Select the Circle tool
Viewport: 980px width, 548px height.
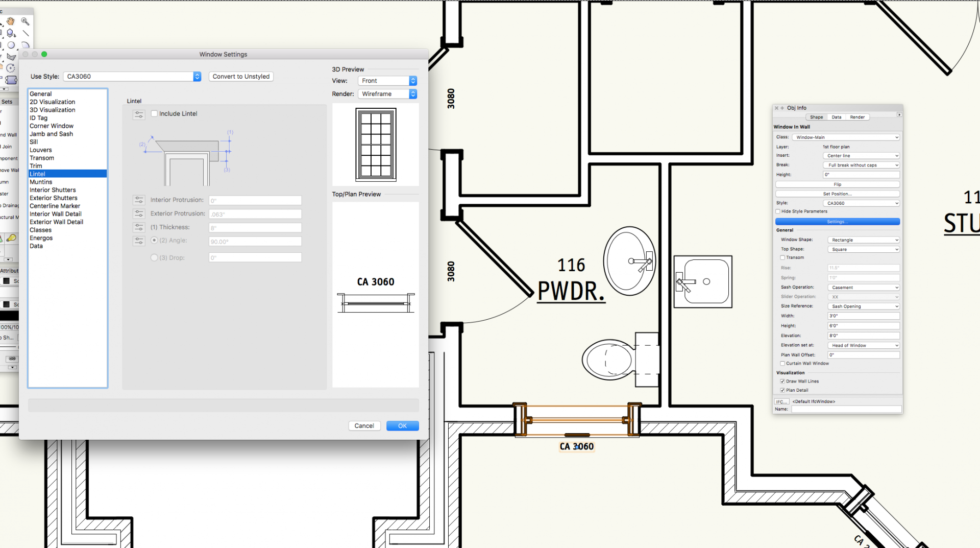pyautogui.click(x=11, y=45)
